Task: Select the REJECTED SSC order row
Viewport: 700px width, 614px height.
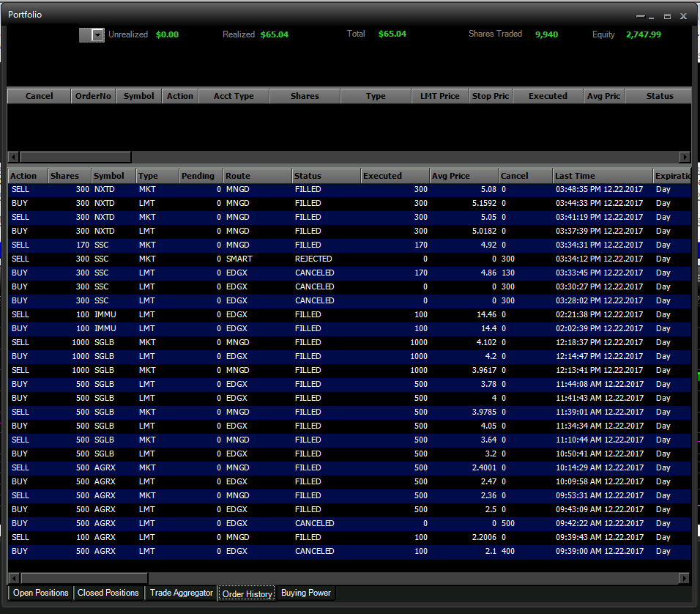Action: click(x=349, y=259)
